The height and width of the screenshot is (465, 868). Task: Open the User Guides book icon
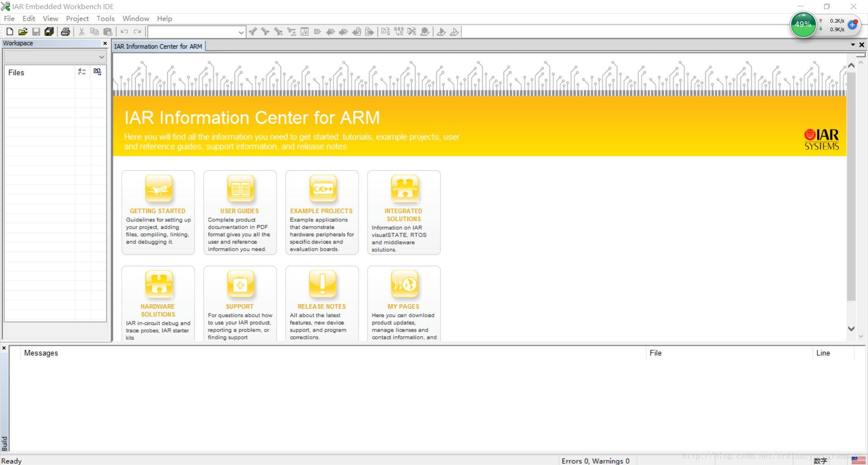pos(241,188)
